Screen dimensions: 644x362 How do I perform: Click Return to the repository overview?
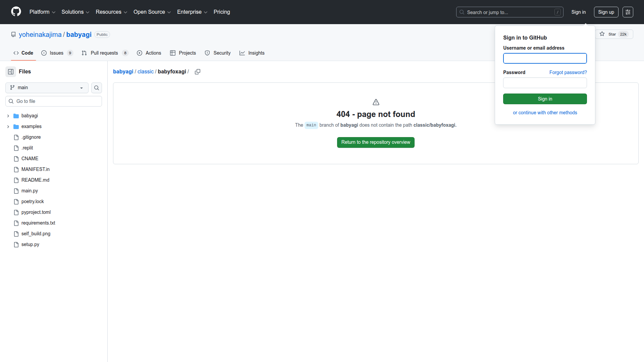pos(376,142)
